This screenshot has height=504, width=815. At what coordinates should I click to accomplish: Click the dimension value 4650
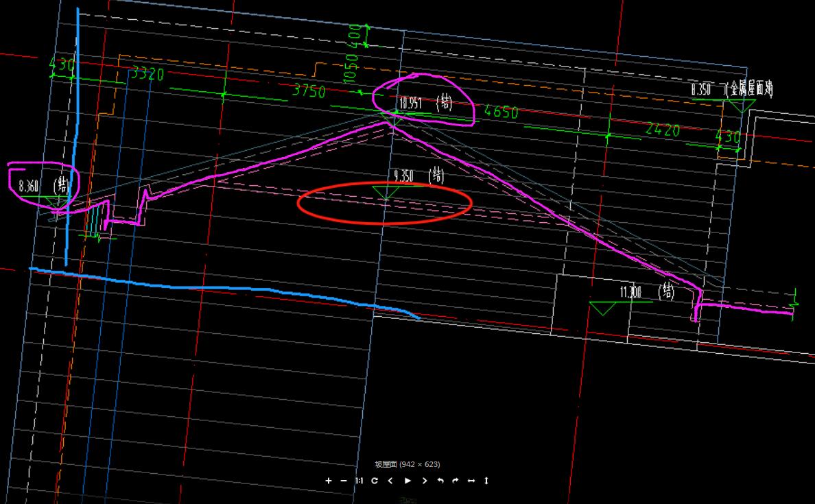501,112
